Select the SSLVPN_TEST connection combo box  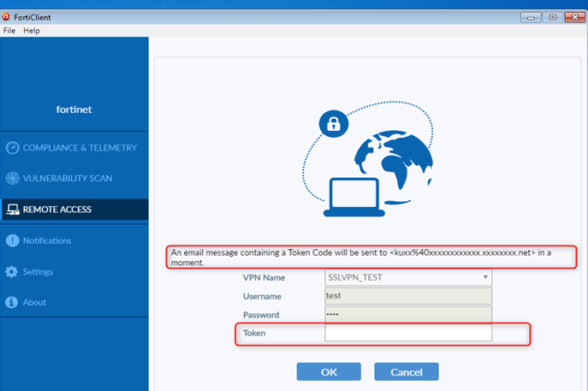[x=408, y=277]
